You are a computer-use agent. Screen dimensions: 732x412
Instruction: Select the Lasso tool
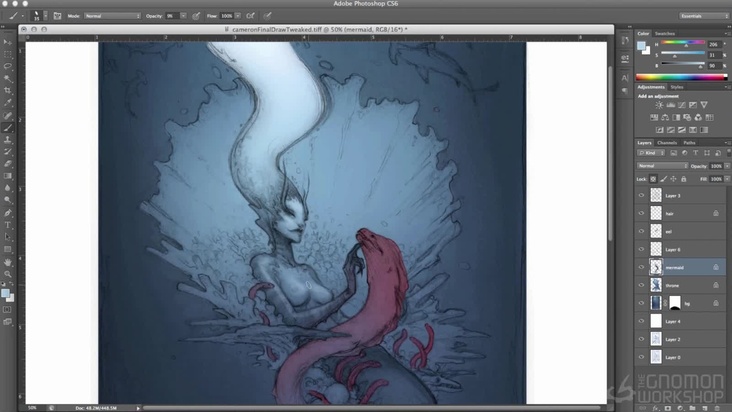pyautogui.click(x=8, y=66)
